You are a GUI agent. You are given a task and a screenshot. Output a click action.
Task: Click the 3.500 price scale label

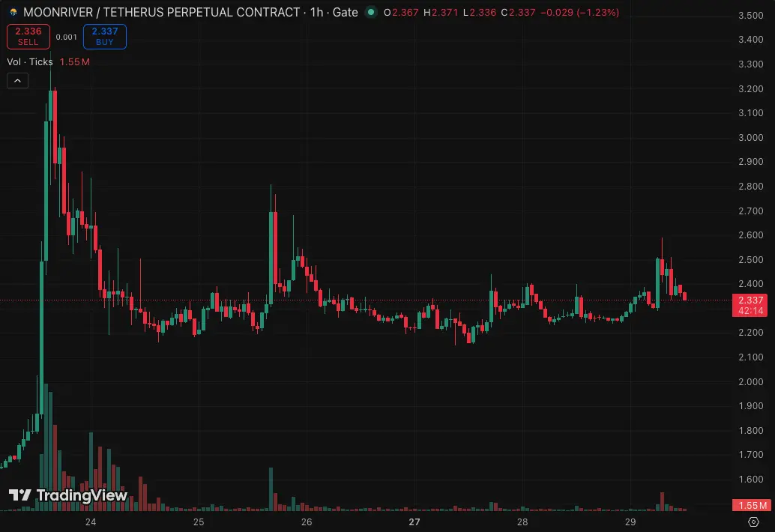751,15
